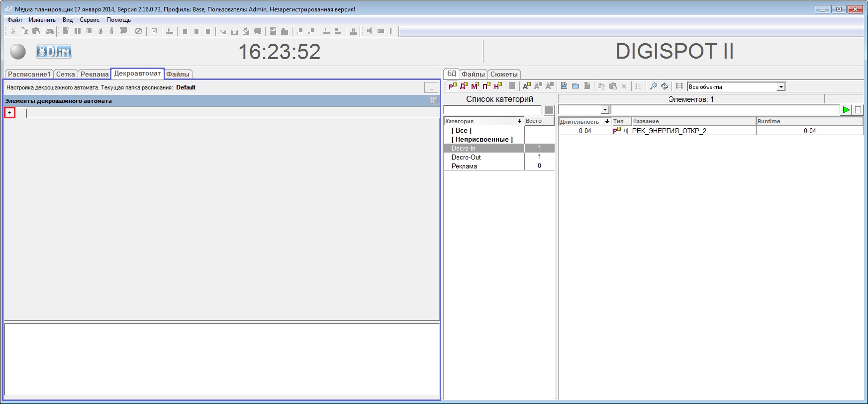Open the empty filter combo box above Длительность
The image size is (868, 404).
[x=584, y=110]
